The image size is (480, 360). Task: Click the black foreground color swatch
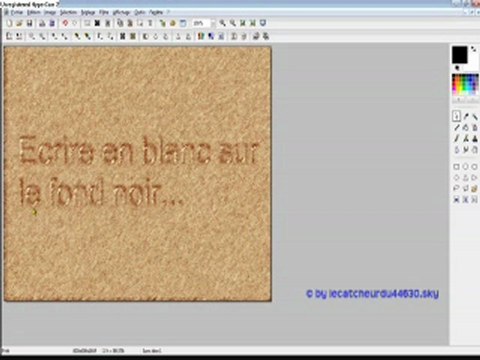pos(460,55)
